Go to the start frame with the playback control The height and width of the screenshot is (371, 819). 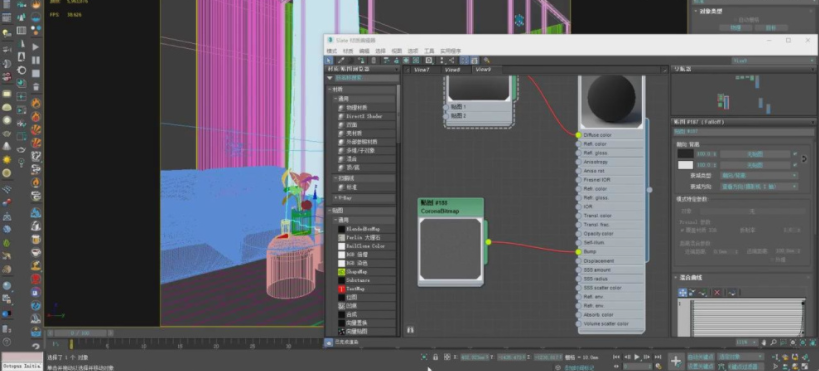click(x=616, y=357)
